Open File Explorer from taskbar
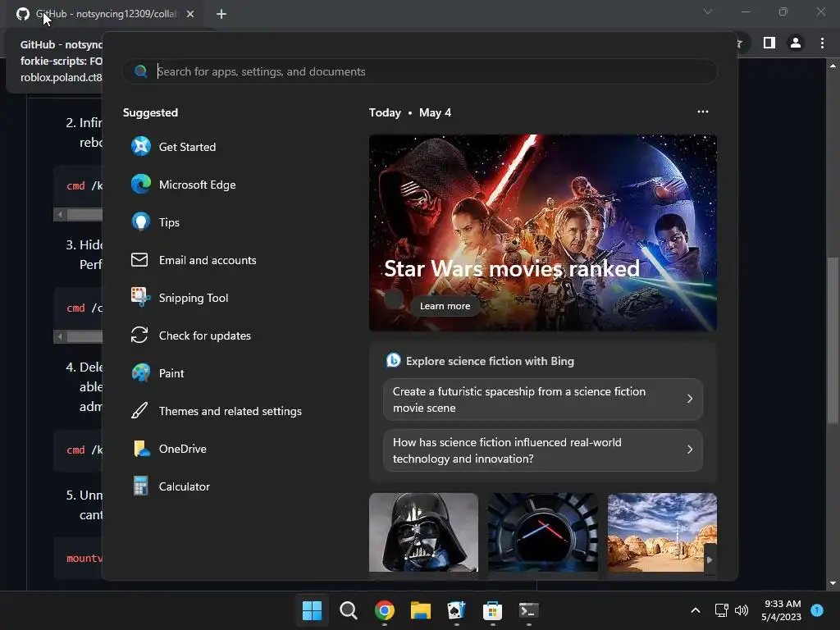This screenshot has height=630, width=840. [x=421, y=610]
